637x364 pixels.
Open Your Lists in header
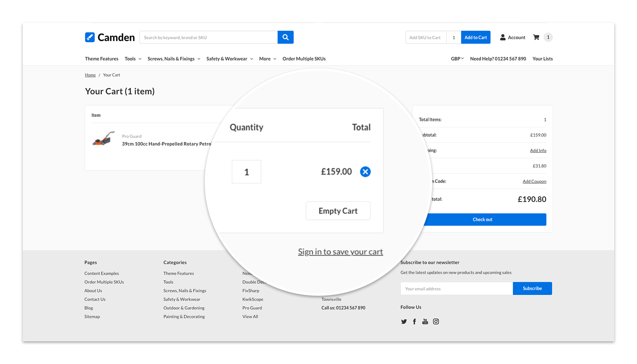(542, 59)
